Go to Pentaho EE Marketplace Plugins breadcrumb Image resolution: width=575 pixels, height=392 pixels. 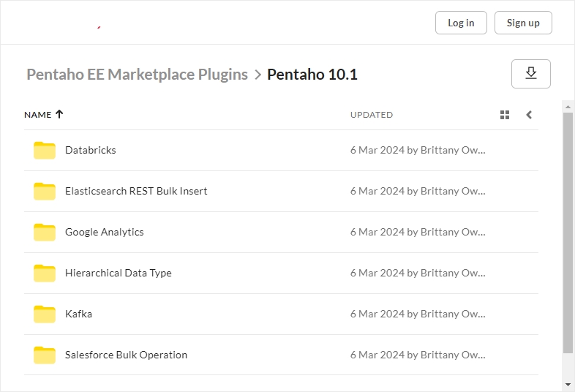point(137,75)
